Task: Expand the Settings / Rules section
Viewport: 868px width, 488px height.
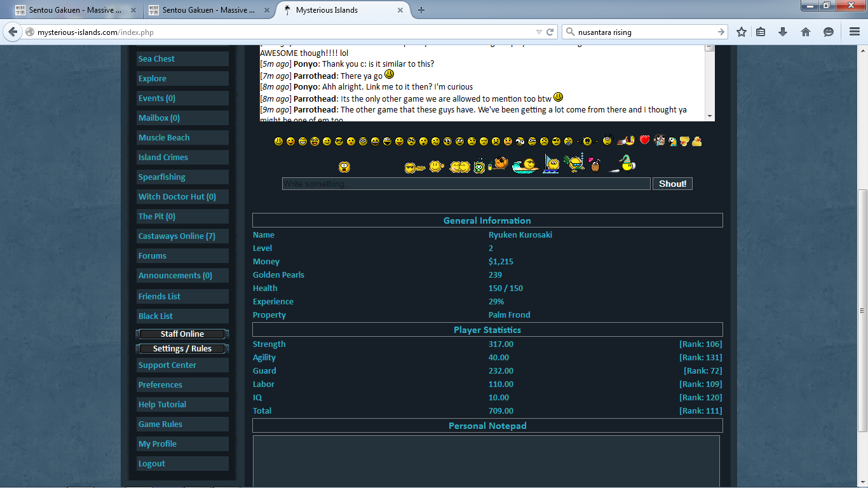Action: 182,348
